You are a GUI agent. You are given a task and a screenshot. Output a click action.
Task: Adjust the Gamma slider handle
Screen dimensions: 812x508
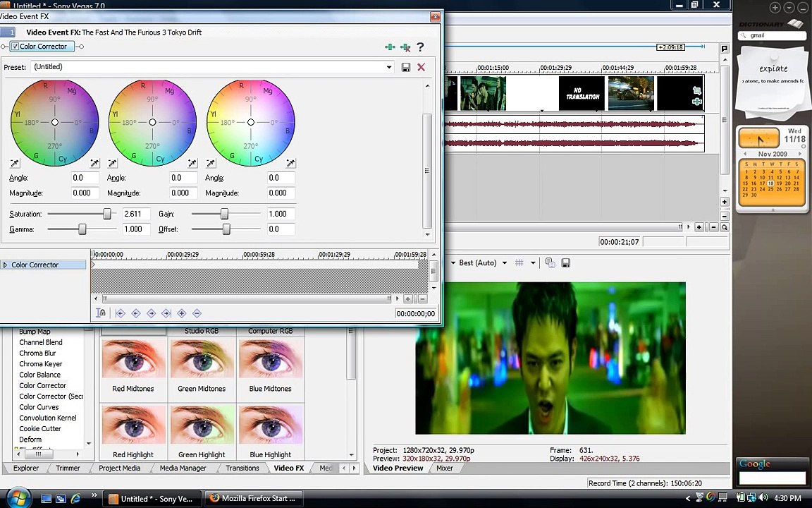click(82, 229)
